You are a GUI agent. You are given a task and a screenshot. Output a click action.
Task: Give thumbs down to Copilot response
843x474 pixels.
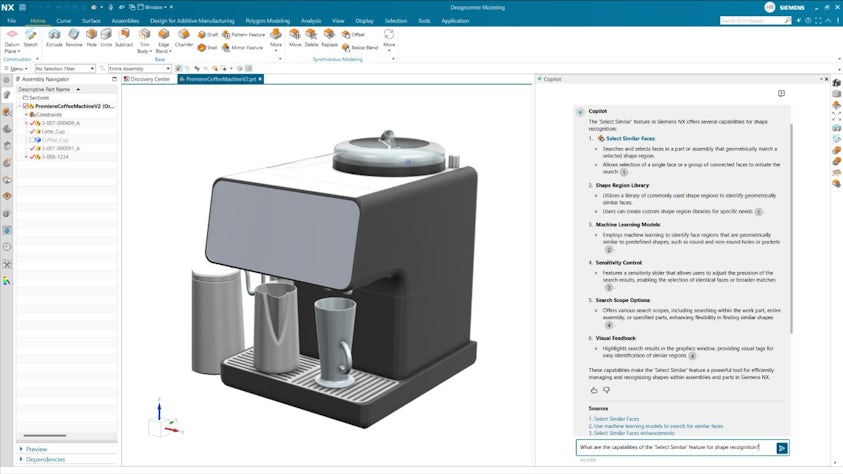[606, 390]
